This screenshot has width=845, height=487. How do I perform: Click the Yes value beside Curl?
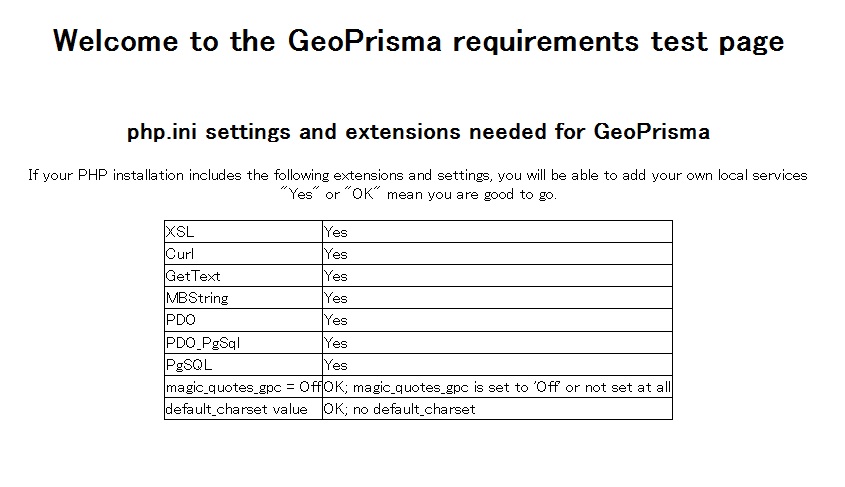(336, 254)
